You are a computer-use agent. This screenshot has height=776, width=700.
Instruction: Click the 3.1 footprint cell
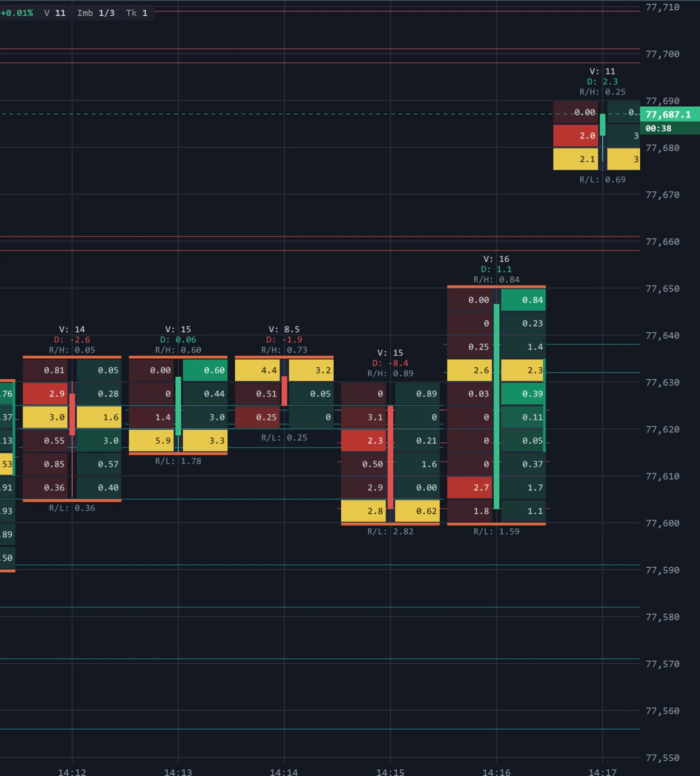[x=364, y=417]
